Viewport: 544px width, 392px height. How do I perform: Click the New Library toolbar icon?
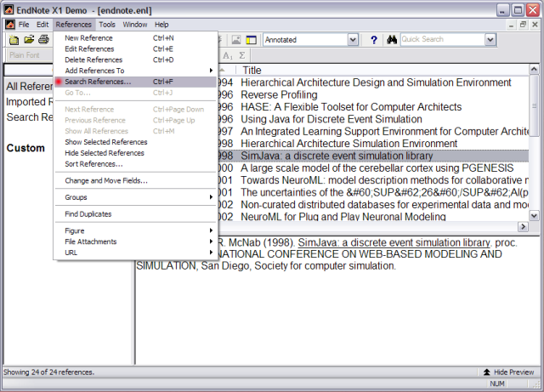[14, 40]
